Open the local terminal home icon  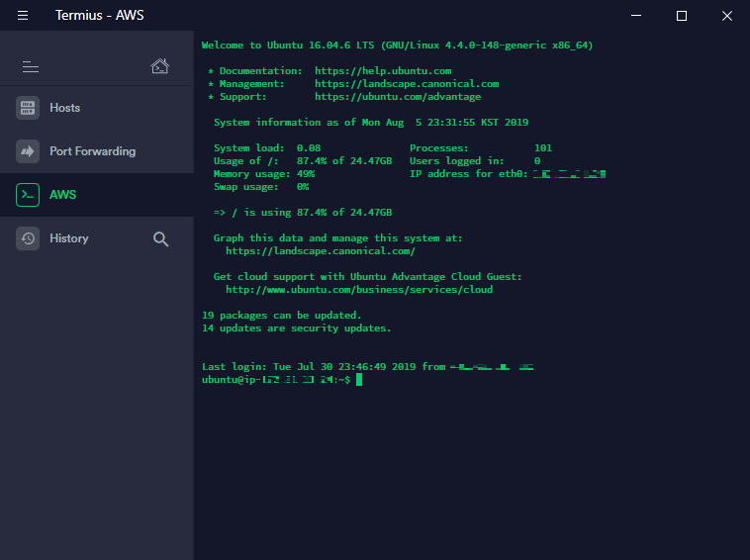[x=159, y=66]
